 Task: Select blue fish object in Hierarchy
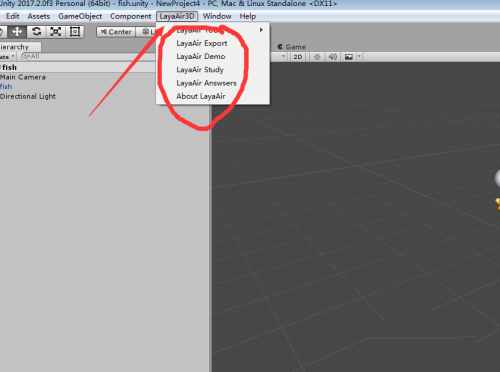6,87
